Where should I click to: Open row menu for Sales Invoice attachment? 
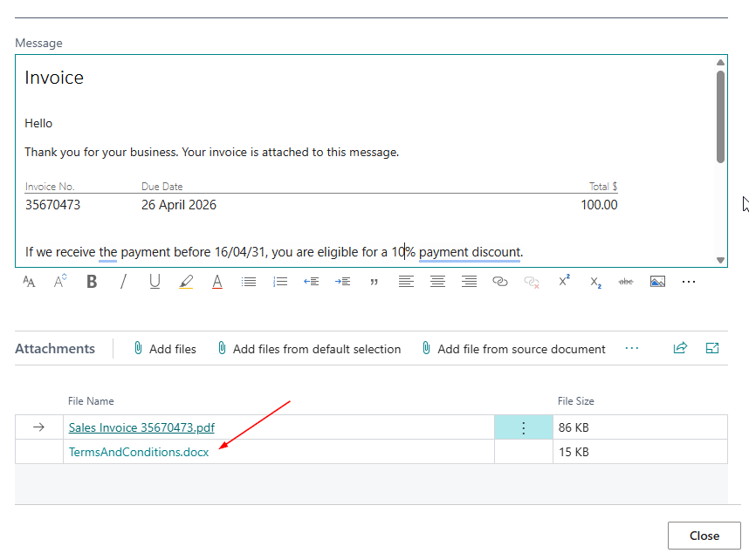524,427
